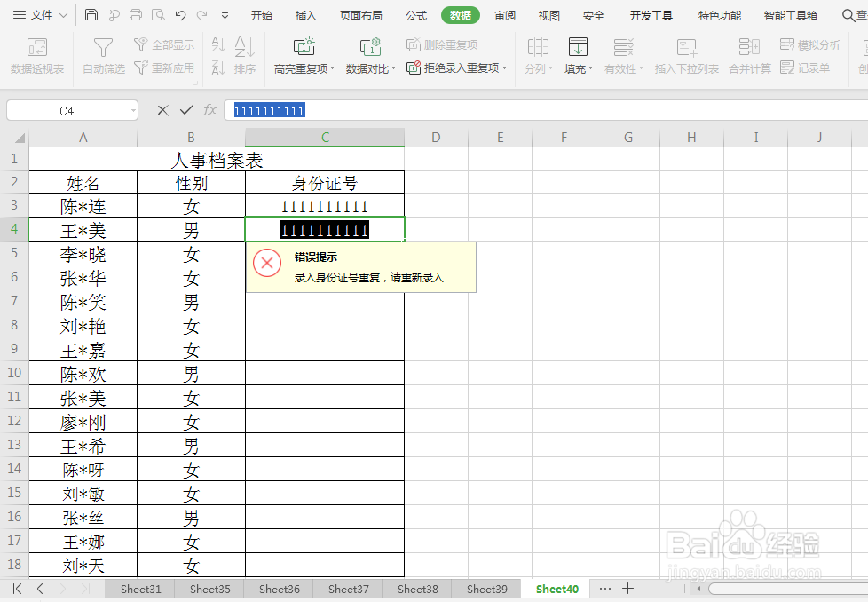Screen dimensions: 868x602
Task: Click the 合并计算 consolidate icon
Action: pyautogui.click(x=749, y=55)
